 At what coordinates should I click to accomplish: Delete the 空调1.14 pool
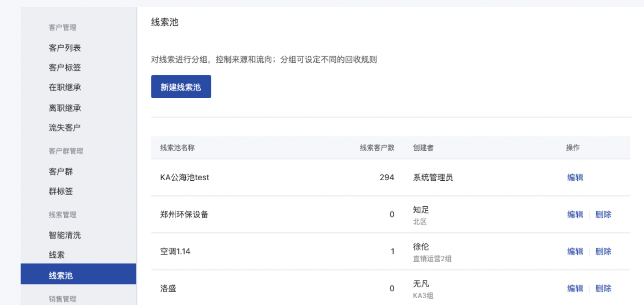click(x=603, y=251)
